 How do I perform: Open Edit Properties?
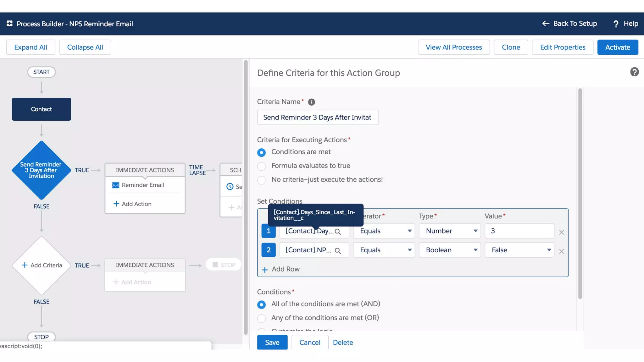pos(563,47)
